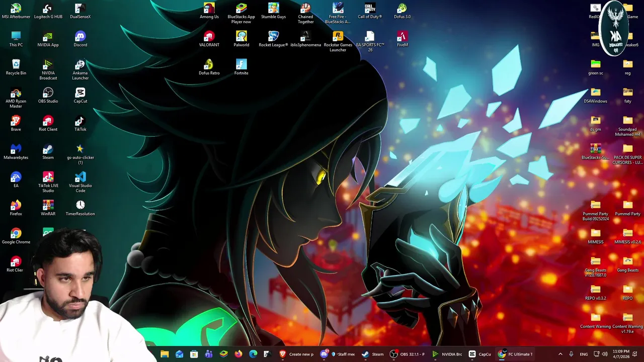Screen dimensions: 644x362
Task: Open the NVIDIA App shortcut
Action: [48, 39]
